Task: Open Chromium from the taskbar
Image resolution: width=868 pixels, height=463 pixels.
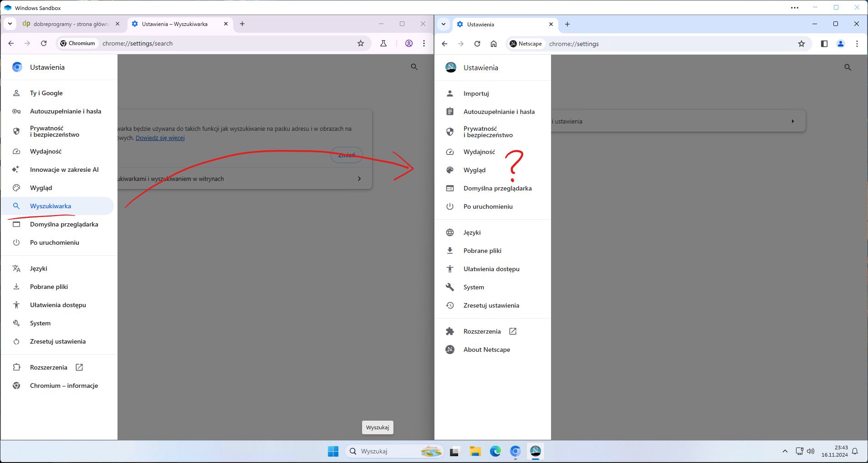Action: [x=515, y=451]
